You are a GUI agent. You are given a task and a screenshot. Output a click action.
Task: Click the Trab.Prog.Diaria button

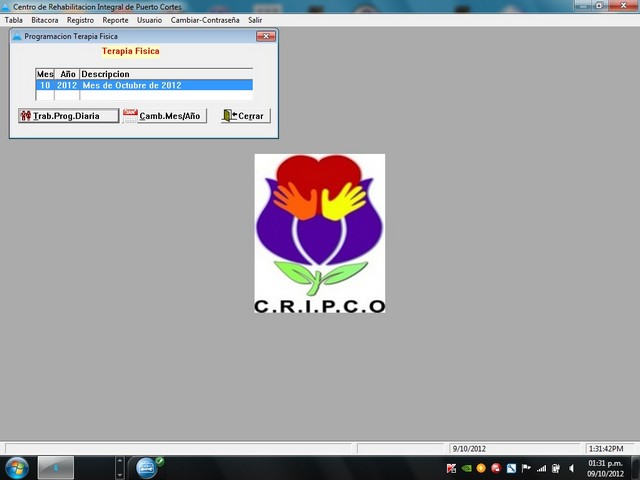pyautogui.click(x=69, y=116)
